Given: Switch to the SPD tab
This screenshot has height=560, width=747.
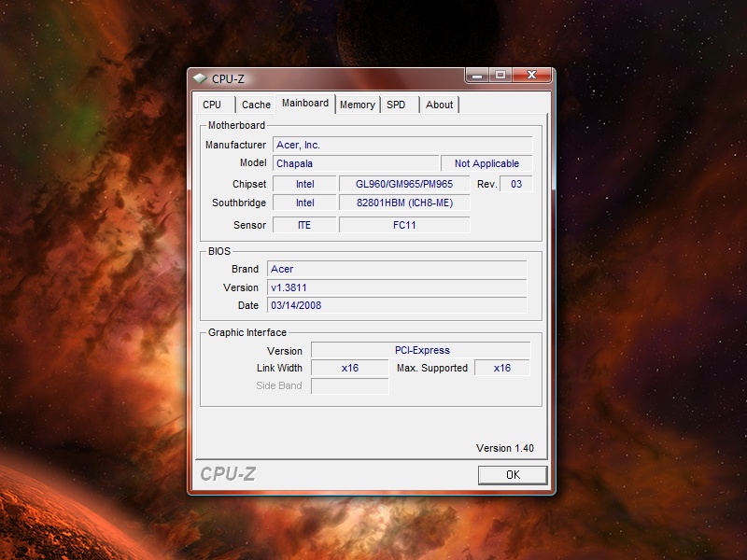Looking at the screenshot, I should pyautogui.click(x=400, y=105).
